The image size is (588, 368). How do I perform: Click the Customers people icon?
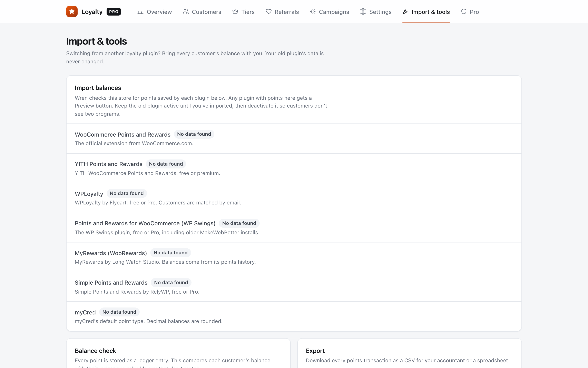point(186,12)
